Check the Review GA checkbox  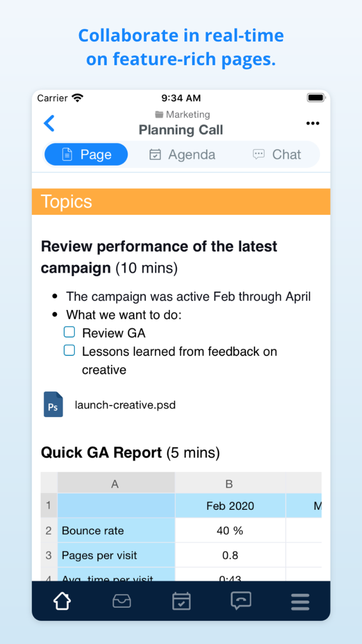[x=69, y=332]
